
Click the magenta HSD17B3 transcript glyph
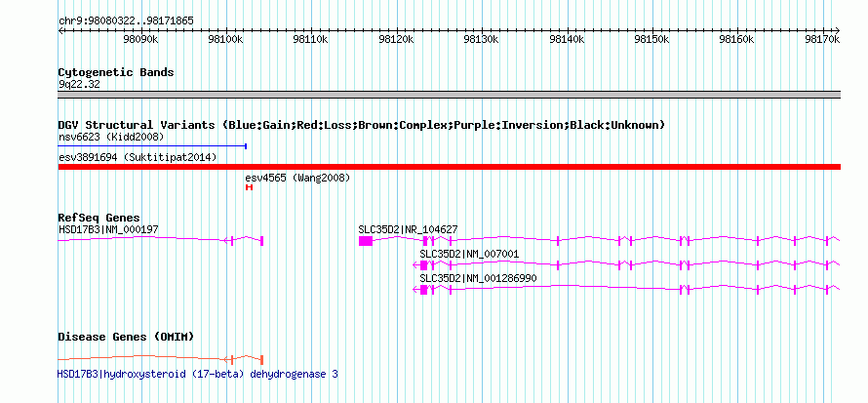click(x=161, y=240)
